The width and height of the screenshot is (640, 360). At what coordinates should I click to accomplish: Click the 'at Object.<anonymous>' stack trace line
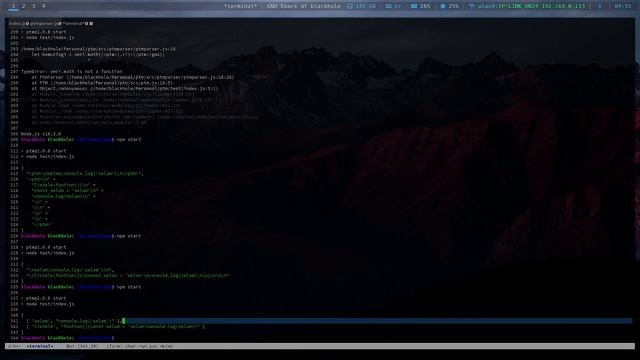click(x=125, y=89)
